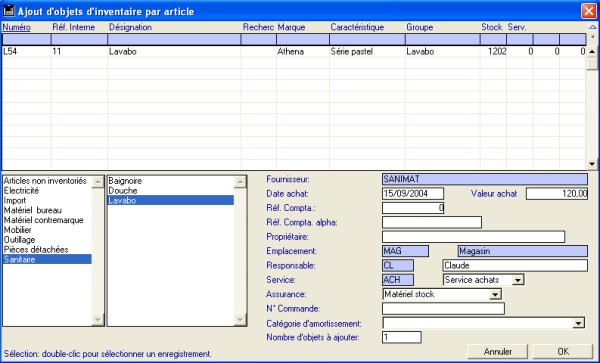The width and height of the screenshot is (600, 363).
Task: Click the Réf. Interne column header
Action: [x=73, y=27]
